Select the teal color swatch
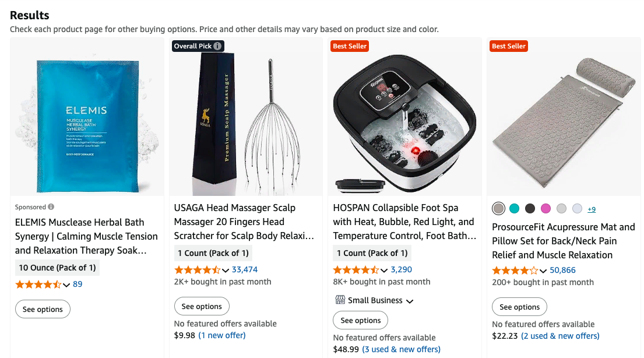Screen dimensions: 644x358 point(514,209)
